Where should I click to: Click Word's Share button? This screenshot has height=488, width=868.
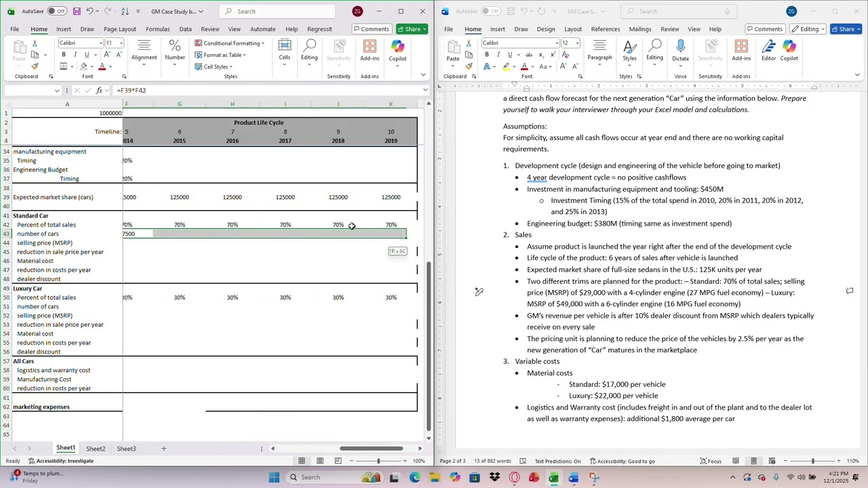[846, 29]
